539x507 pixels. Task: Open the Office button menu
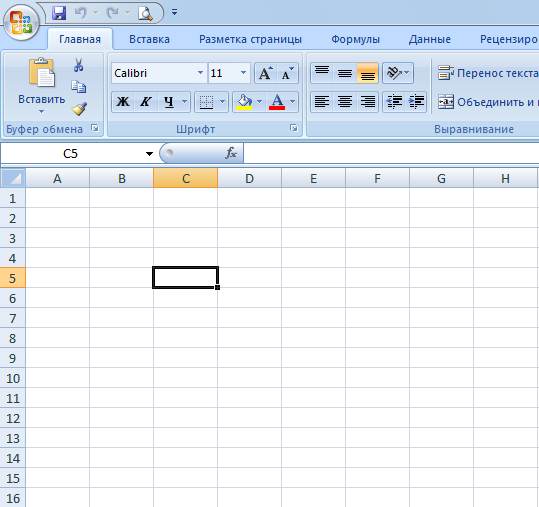pyautogui.click(x=21, y=22)
